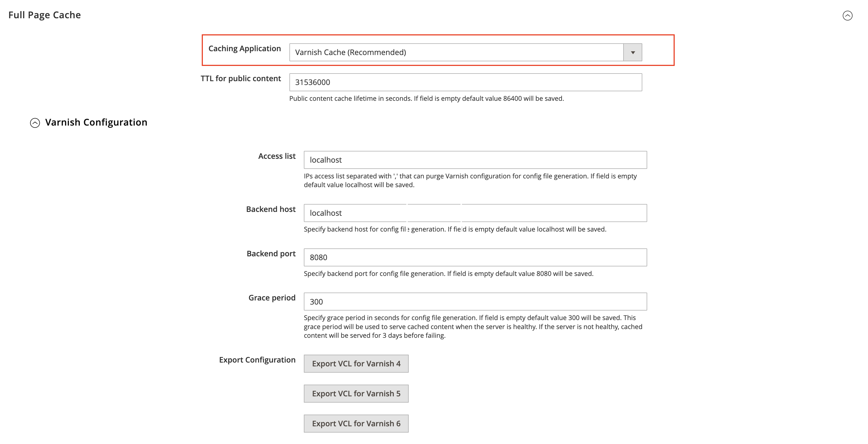Screen dimensions: 868x444
Task: Click the collapse chevron at top right
Action: coord(848,15)
